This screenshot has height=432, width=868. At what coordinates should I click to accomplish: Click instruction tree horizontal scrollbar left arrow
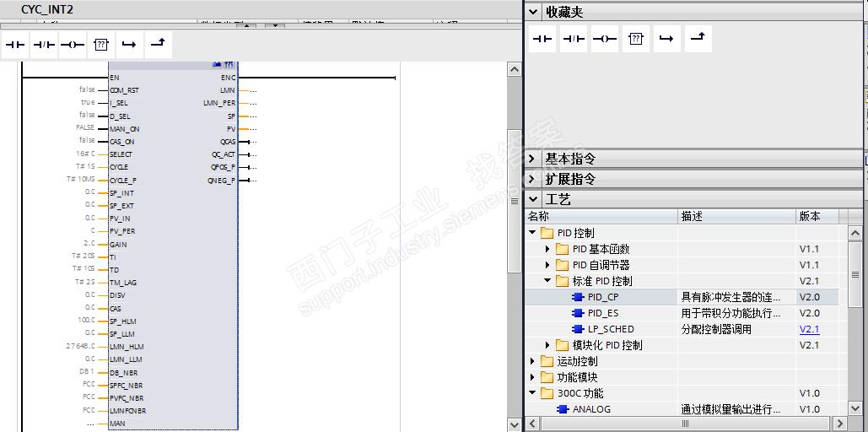click(532, 424)
